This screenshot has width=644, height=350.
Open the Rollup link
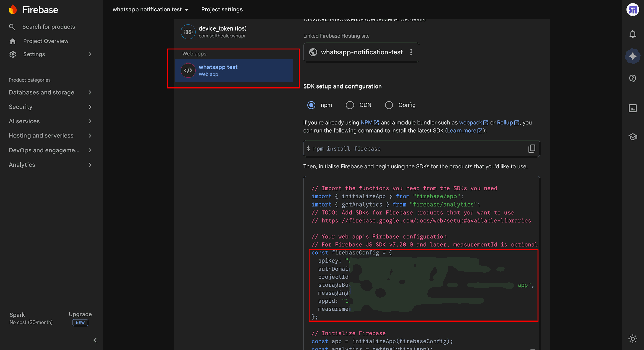click(x=508, y=123)
